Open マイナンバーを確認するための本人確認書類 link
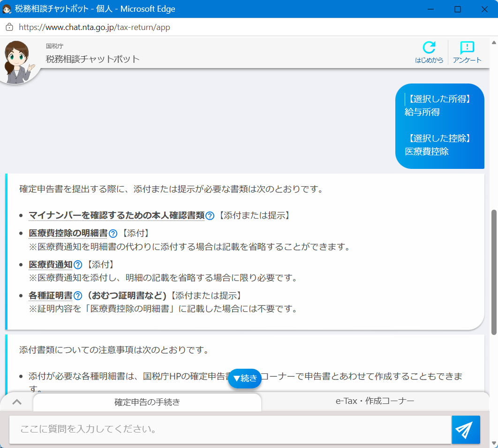Image resolution: width=498 pixels, height=448 pixels. [x=117, y=215]
